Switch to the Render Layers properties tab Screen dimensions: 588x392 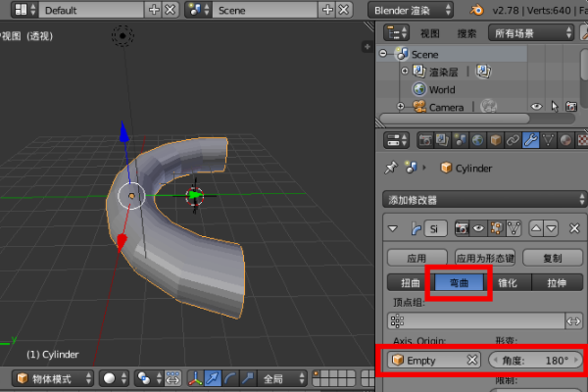coord(443,141)
